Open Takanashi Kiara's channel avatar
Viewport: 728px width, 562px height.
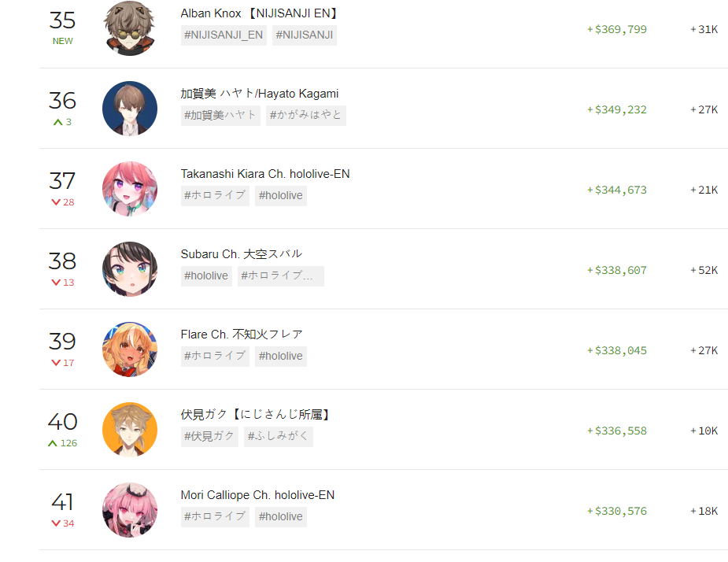130,189
